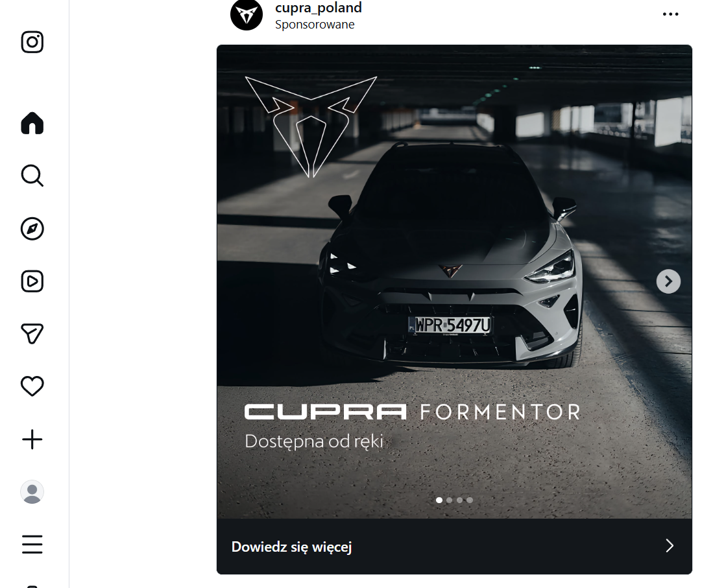Open cupra_poland profile name link
Viewport: 726px width, 588px height.
319,8
